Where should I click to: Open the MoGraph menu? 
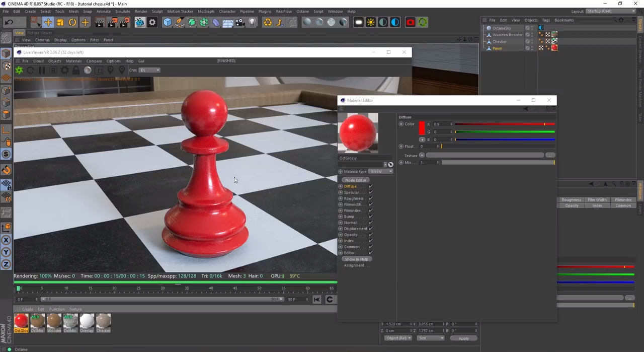point(206,11)
